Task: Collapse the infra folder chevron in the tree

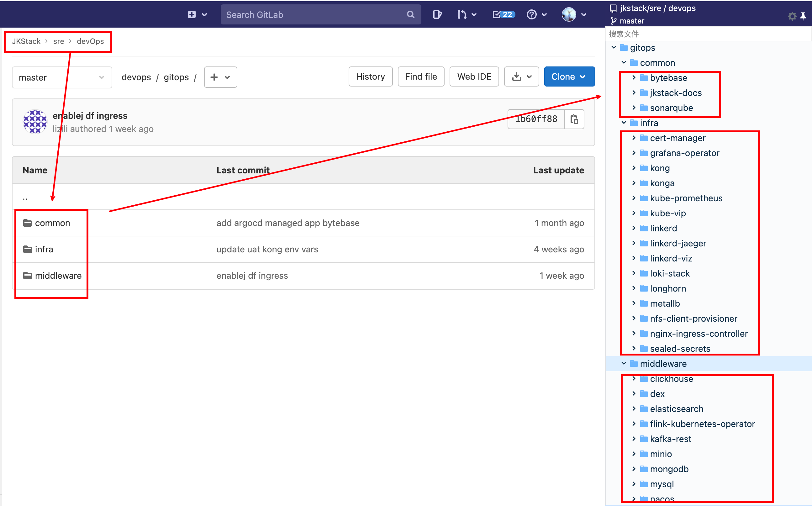Action: [x=624, y=123]
